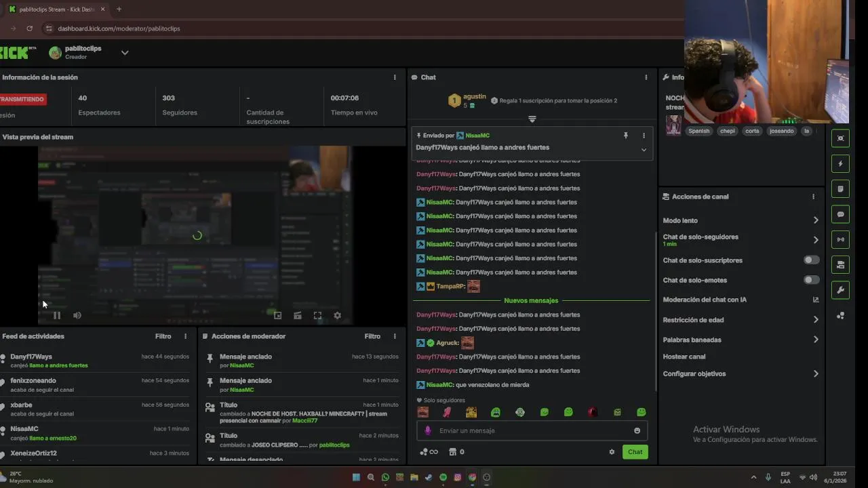Click Hostear canal action
Screen dimensions: 868x488
click(x=684, y=357)
